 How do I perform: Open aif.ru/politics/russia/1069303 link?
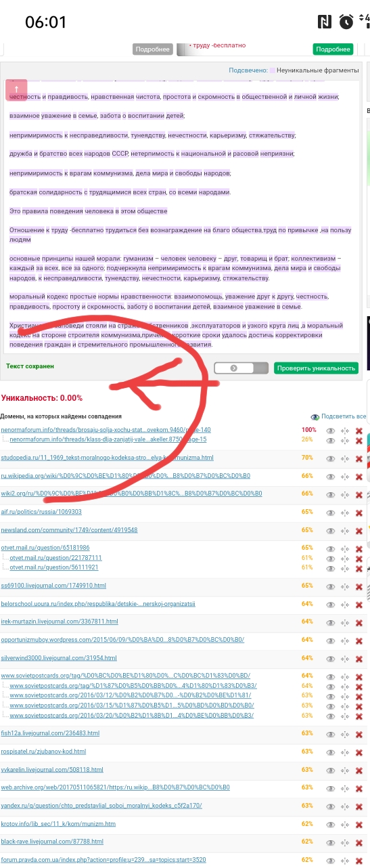tap(41, 512)
